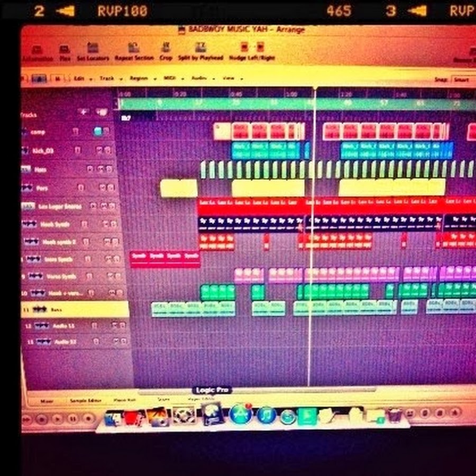The image size is (476, 476).
Task: Click the Nudge Right icon
Action: pyautogui.click(x=260, y=47)
